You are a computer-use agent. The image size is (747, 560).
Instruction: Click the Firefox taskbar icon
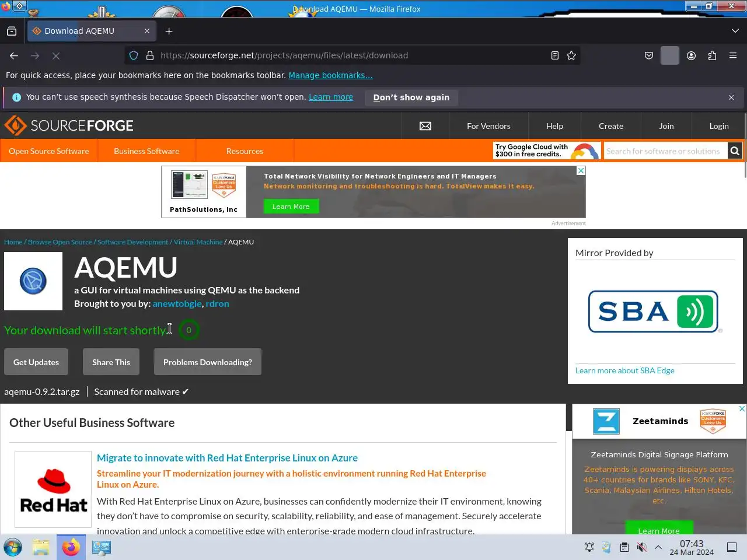(x=71, y=547)
